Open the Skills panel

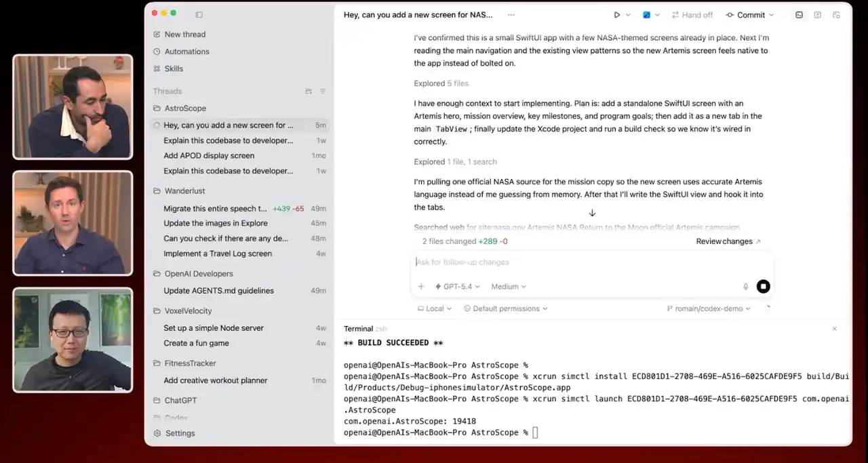175,68
